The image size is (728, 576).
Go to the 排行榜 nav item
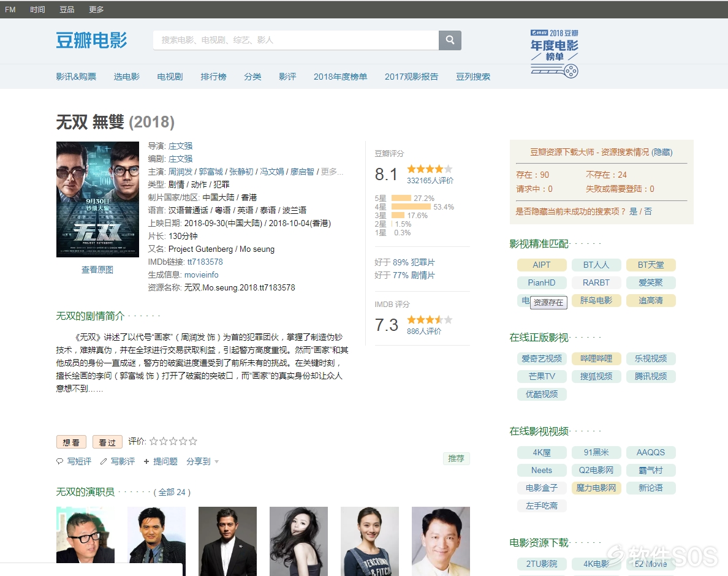point(214,77)
